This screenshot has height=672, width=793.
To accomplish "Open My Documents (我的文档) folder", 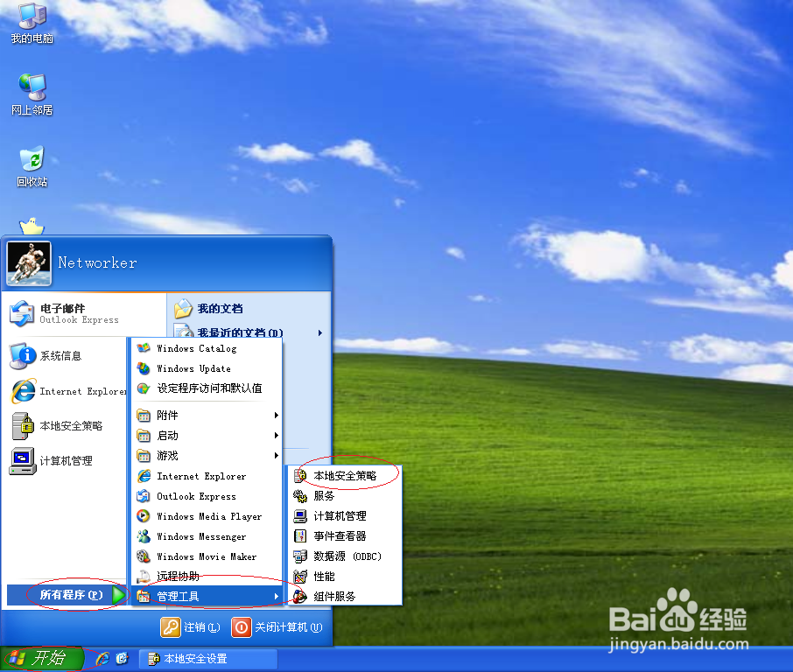I will (x=207, y=309).
